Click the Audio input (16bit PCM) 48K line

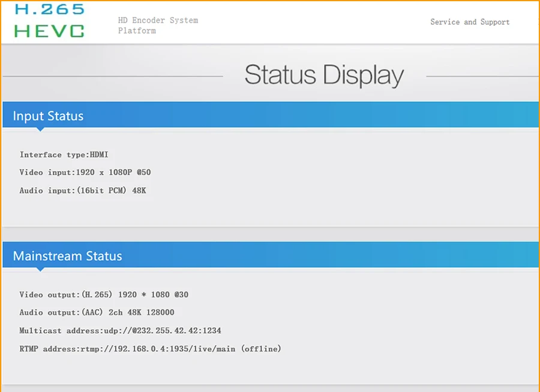click(x=83, y=191)
